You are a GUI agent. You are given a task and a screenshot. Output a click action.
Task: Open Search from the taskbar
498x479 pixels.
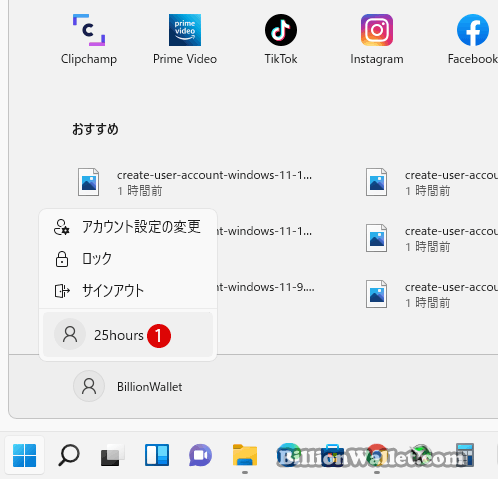pos(69,455)
